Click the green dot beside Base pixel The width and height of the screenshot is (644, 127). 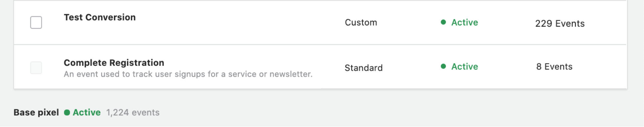[x=67, y=112]
